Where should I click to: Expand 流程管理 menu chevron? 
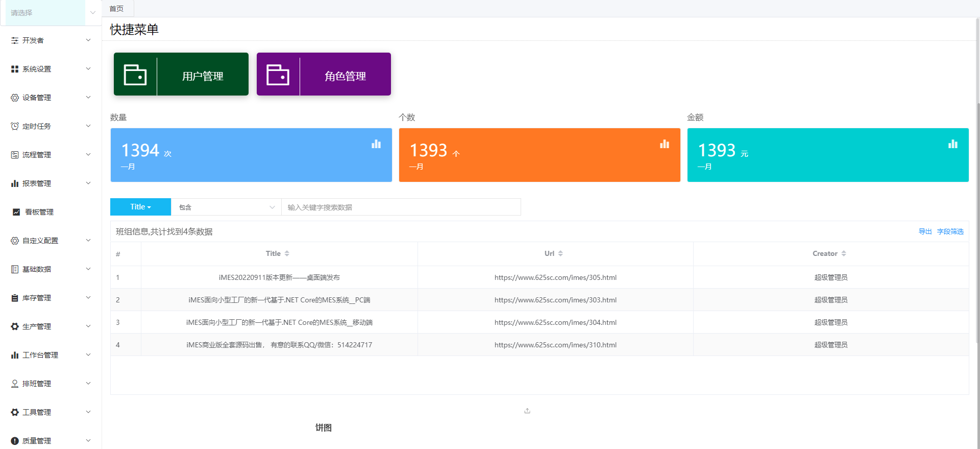[x=88, y=154]
